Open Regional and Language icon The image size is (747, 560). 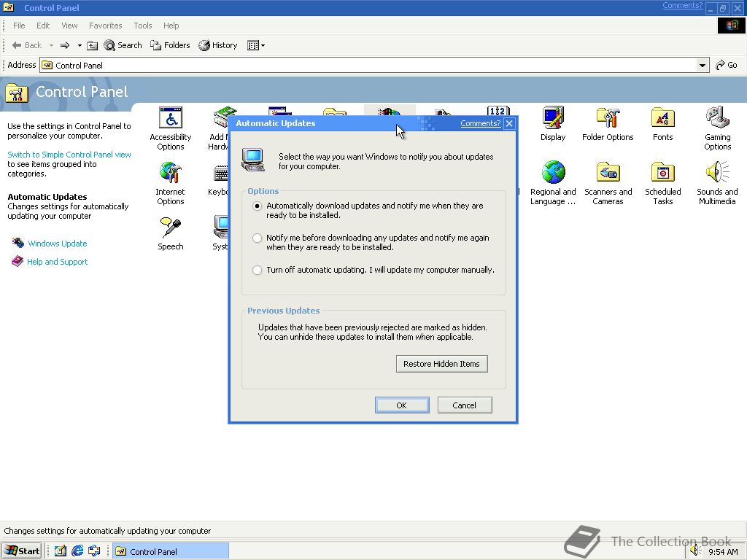553,172
